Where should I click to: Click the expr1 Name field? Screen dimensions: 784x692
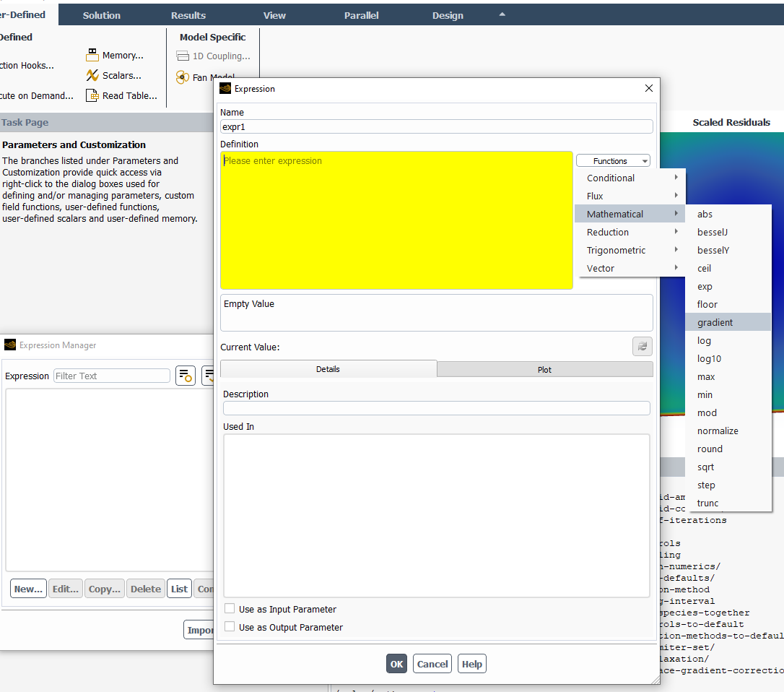pyautogui.click(x=437, y=126)
